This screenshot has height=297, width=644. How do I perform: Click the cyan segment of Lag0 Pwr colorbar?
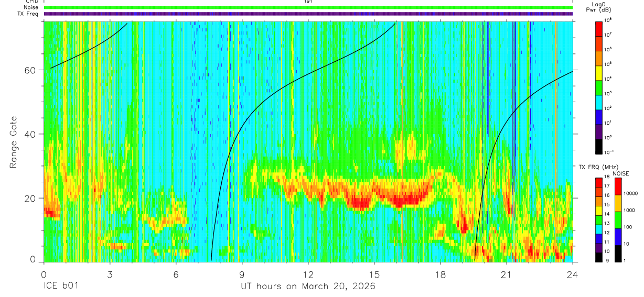599,101
